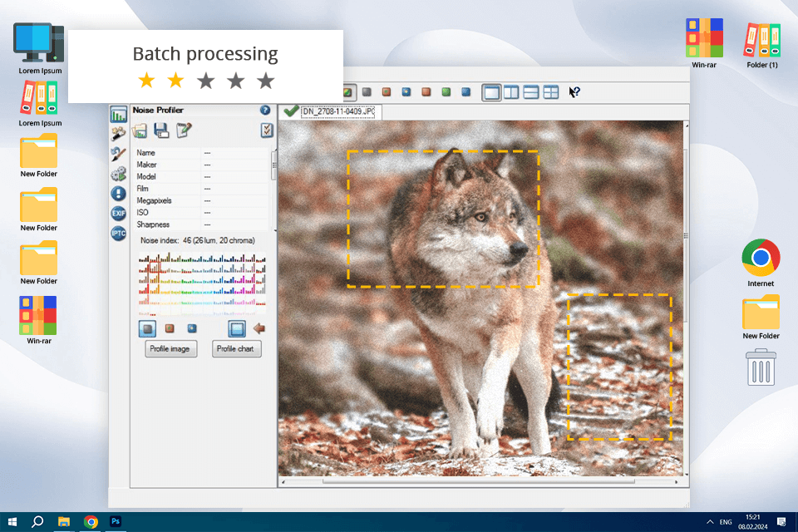Switch to side-by-side split view layout

[511, 92]
